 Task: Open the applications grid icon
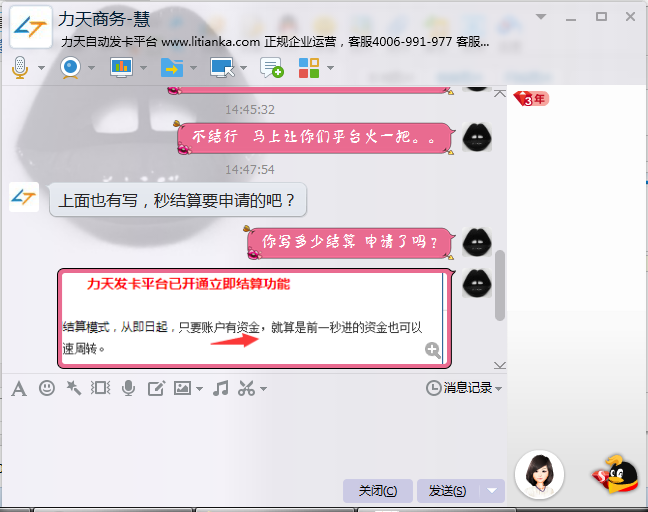point(309,67)
